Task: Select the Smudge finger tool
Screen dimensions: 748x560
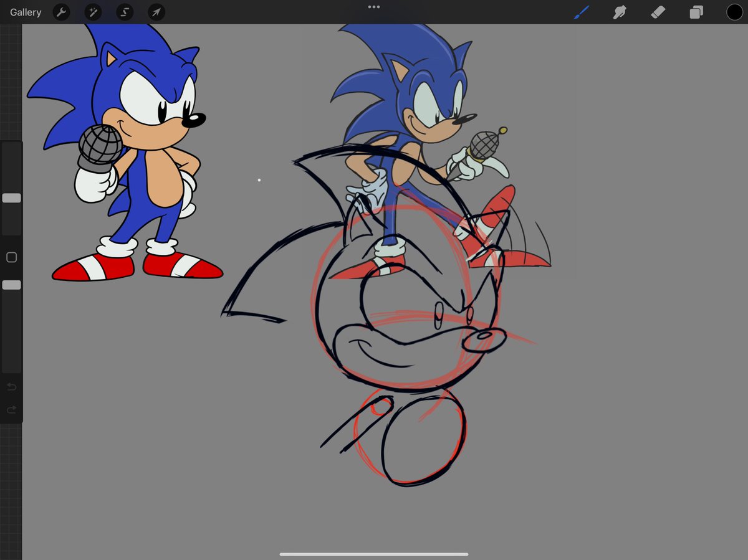Action: pyautogui.click(x=620, y=12)
